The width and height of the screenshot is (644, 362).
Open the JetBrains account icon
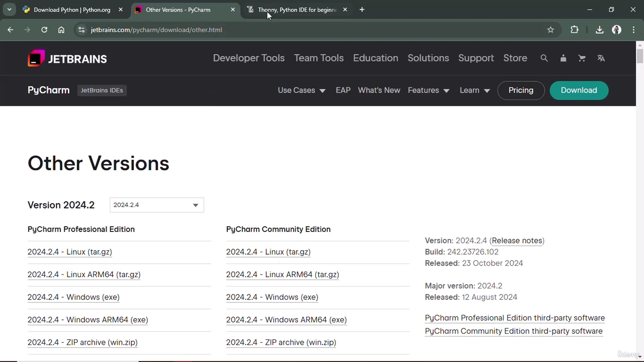pyautogui.click(x=563, y=58)
